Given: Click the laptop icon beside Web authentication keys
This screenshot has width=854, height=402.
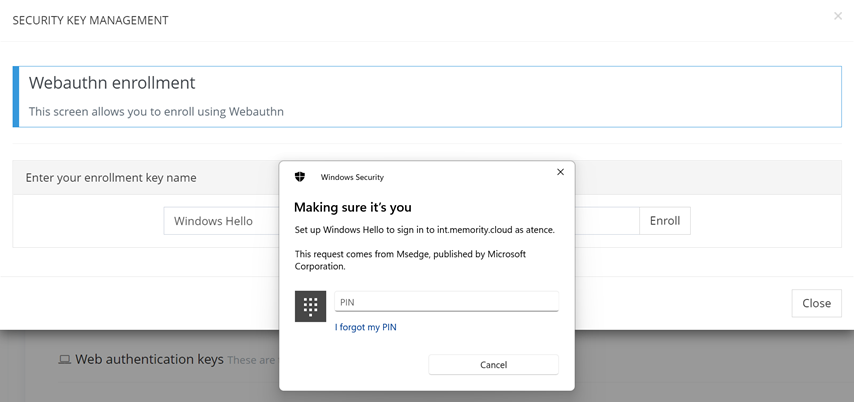Looking at the screenshot, I should (64, 359).
